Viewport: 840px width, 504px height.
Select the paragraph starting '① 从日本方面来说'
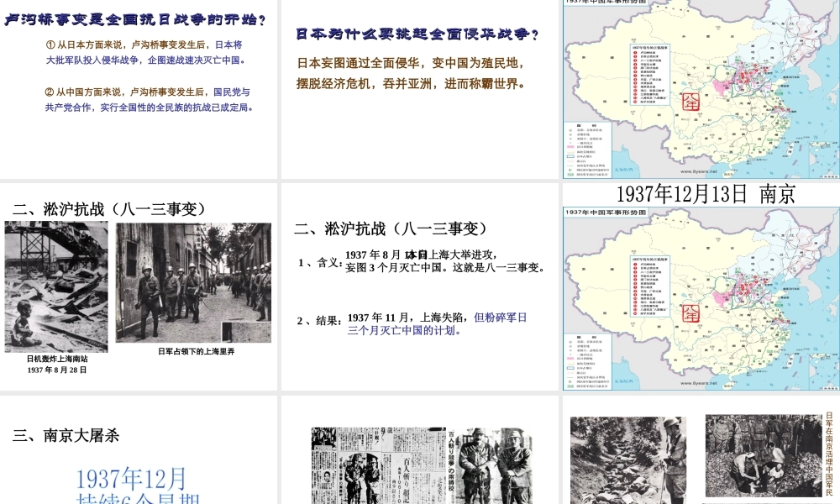pyautogui.click(x=145, y=52)
